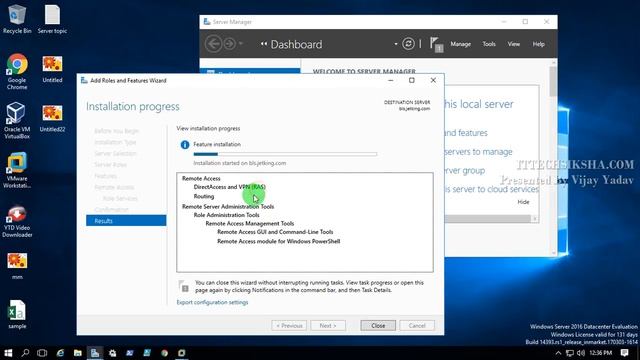Open the Windows Start menu

click(x=8, y=353)
